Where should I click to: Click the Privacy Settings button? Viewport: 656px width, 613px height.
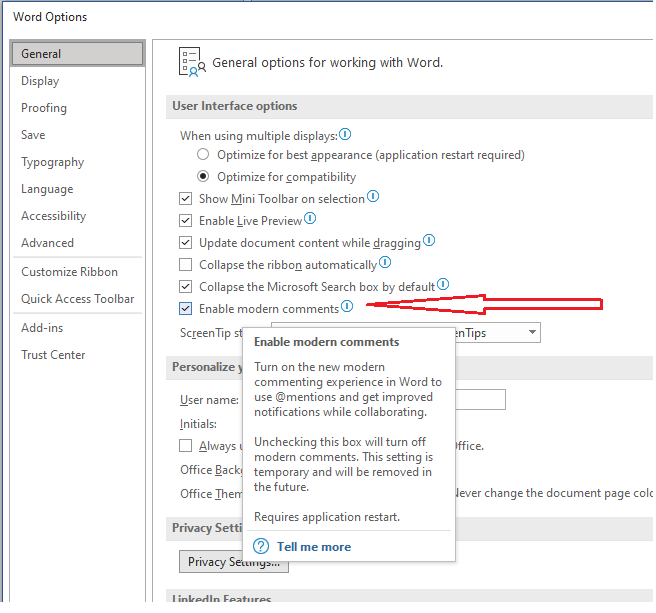click(x=234, y=562)
